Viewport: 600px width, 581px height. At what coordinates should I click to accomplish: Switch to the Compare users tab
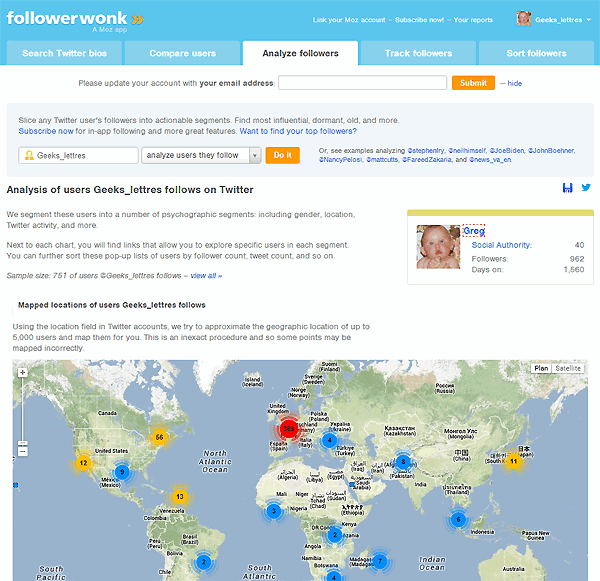click(x=183, y=53)
